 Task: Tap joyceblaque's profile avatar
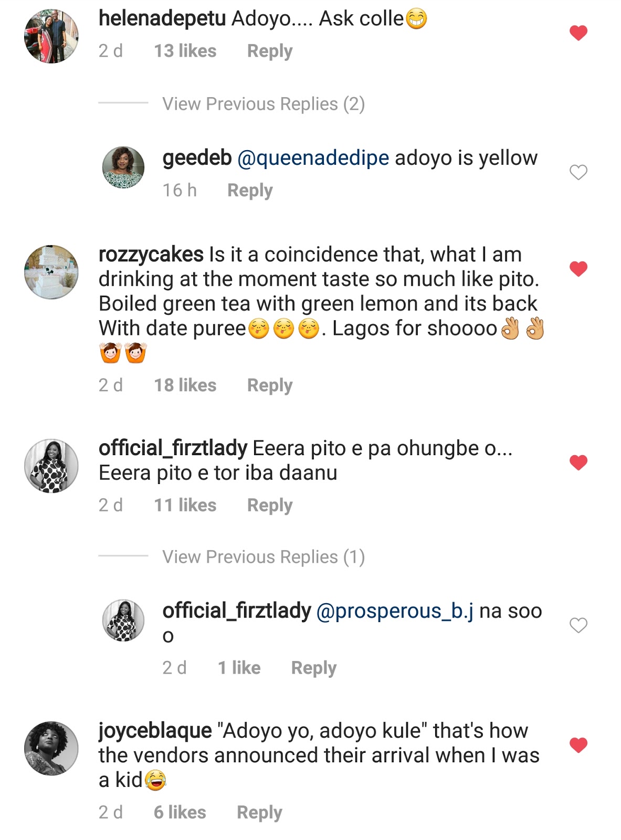point(51,748)
